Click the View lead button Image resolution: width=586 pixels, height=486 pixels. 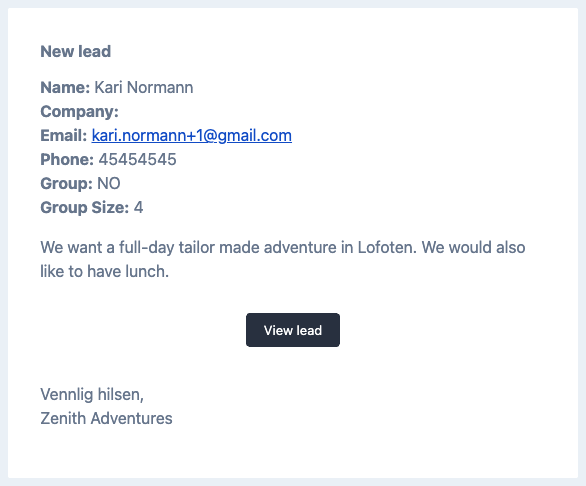click(293, 330)
